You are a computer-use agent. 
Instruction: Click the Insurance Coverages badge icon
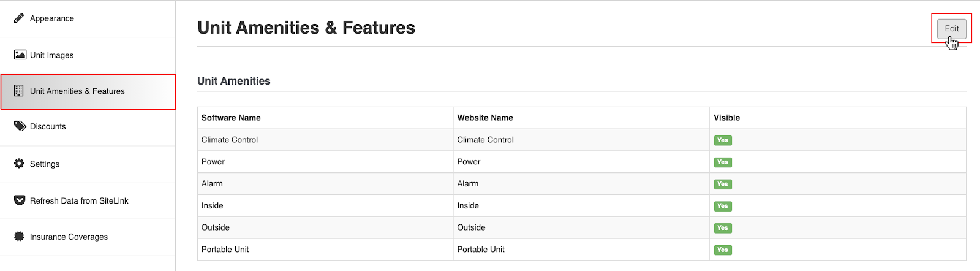point(19,237)
